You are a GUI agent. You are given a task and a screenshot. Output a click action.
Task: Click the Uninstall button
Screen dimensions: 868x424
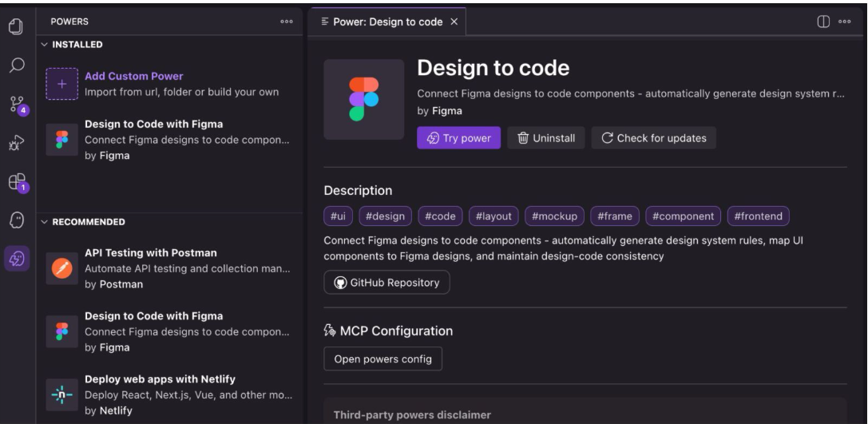546,138
